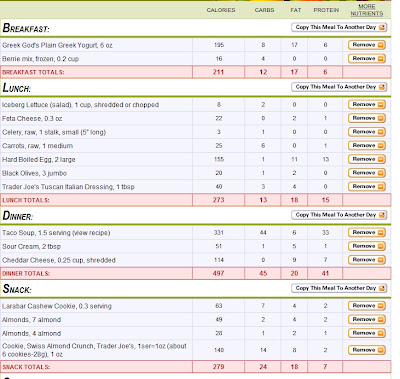The height and width of the screenshot is (379, 400).
Task: Click Dinner Totals label
Action: click(26, 274)
